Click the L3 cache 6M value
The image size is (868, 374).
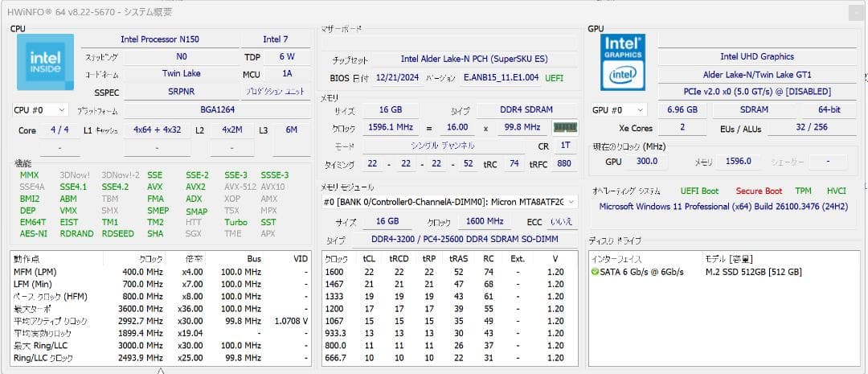click(292, 130)
